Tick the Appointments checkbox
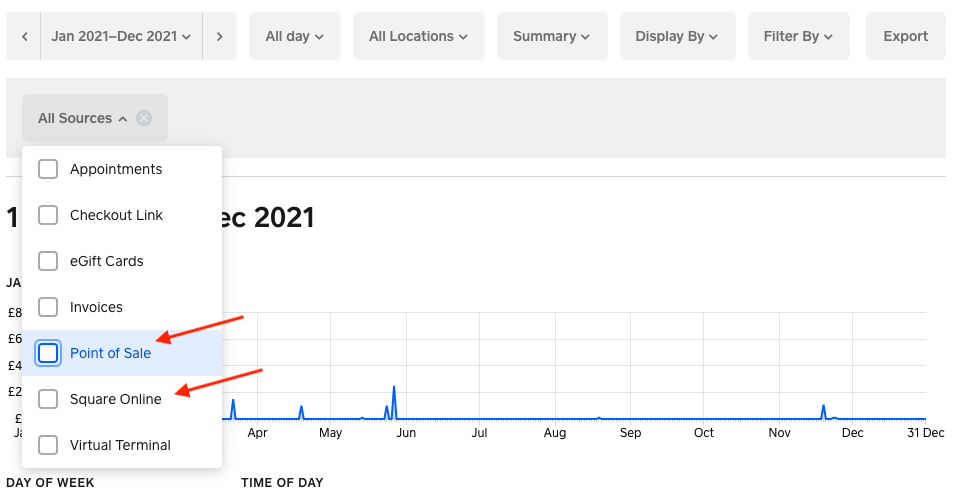 click(x=48, y=169)
